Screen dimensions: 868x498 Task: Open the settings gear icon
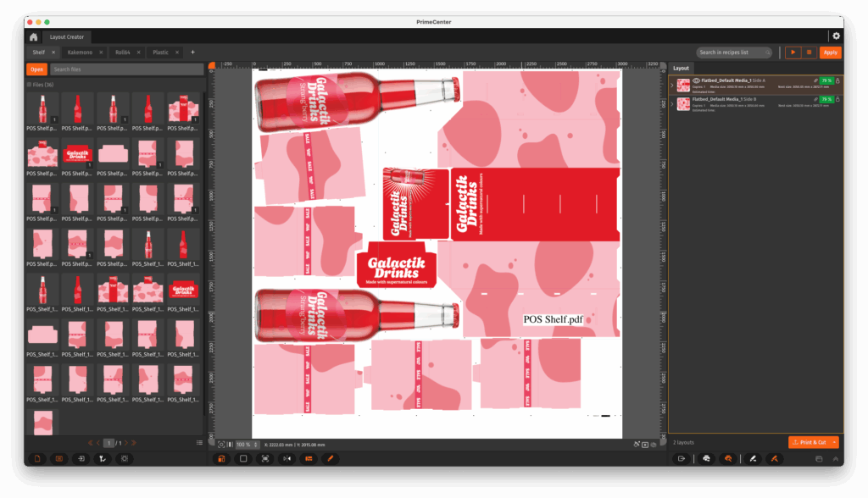[836, 36]
